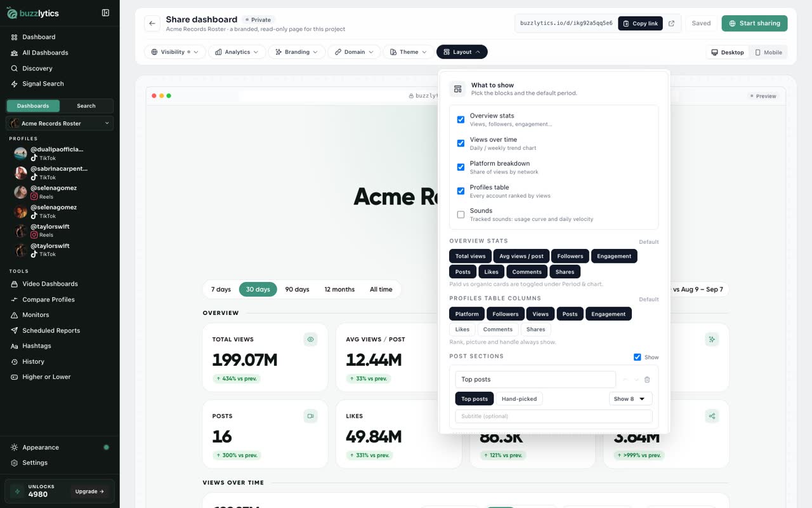The image size is (812, 508).
Task: Toggle the Platform column chip
Action: pyautogui.click(x=467, y=314)
